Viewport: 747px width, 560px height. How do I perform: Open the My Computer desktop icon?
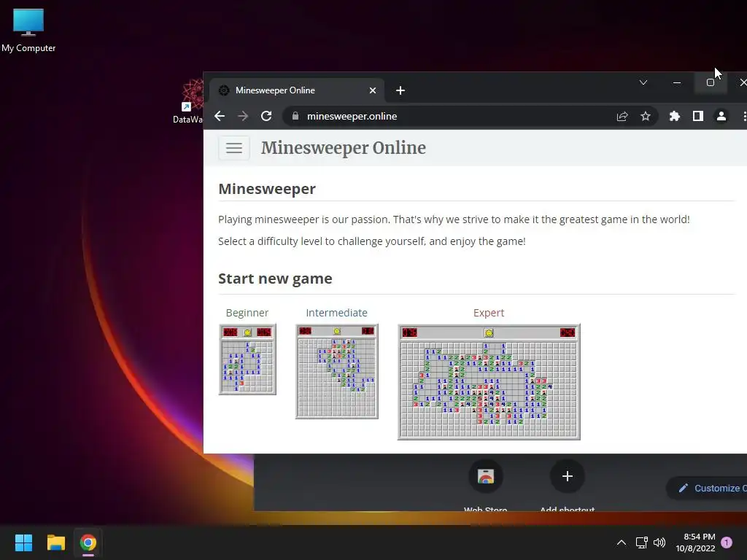point(28,29)
